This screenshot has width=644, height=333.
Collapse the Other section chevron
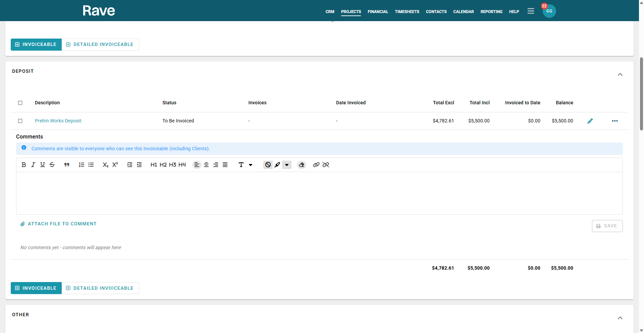click(620, 318)
